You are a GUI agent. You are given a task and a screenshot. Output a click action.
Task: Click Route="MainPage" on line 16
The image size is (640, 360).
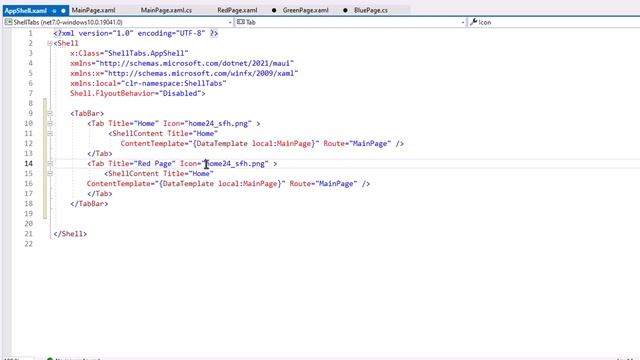tap(323, 184)
